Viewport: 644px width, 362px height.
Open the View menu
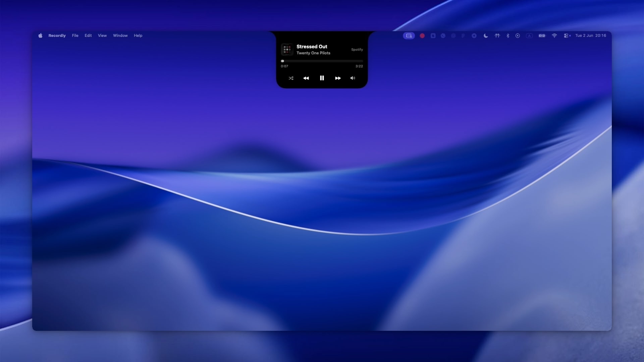(x=102, y=36)
